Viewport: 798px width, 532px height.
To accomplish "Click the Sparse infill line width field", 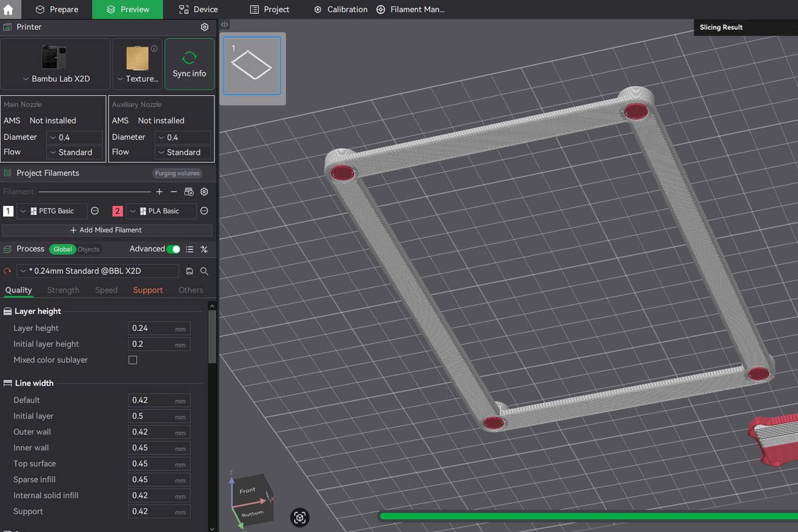I will click(x=159, y=480).
